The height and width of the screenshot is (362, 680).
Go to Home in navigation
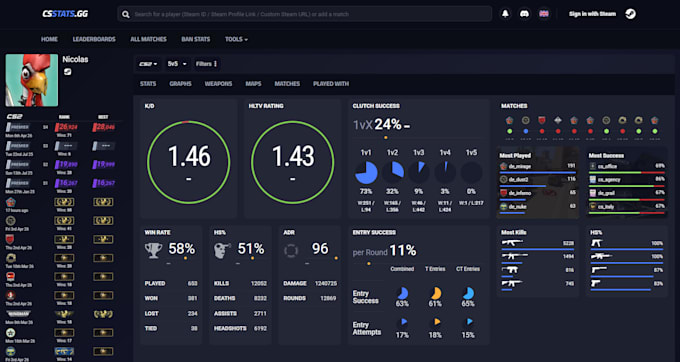49,39
